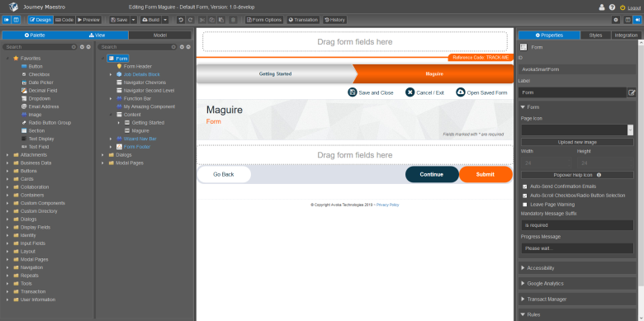Viewport: 644px width, 321px height.
Task: Click the edit label icon beside Form field
Action: point(632,92)
